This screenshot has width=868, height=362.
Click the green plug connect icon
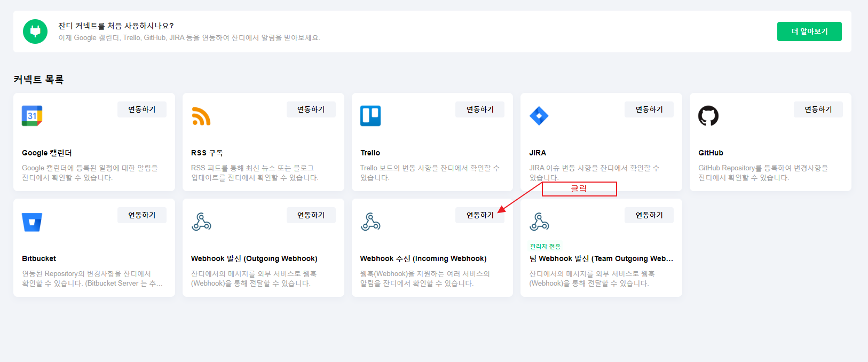coord(35,32)
